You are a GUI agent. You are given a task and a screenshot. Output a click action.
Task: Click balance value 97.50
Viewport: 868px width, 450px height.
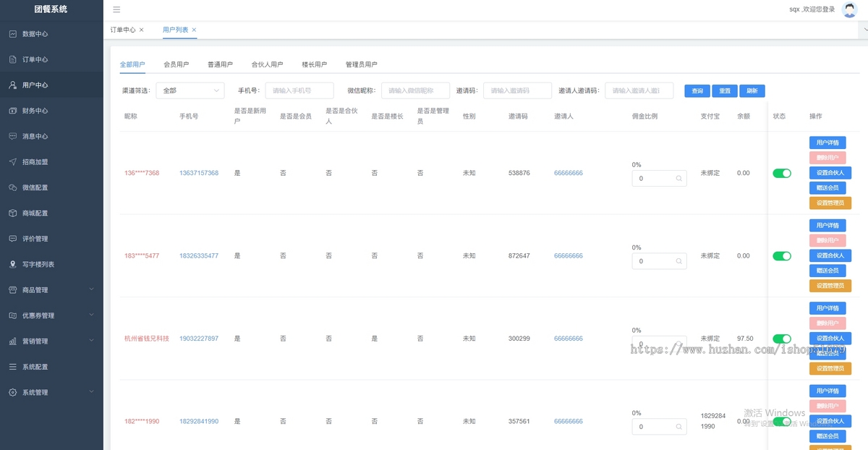pos(745,339)
